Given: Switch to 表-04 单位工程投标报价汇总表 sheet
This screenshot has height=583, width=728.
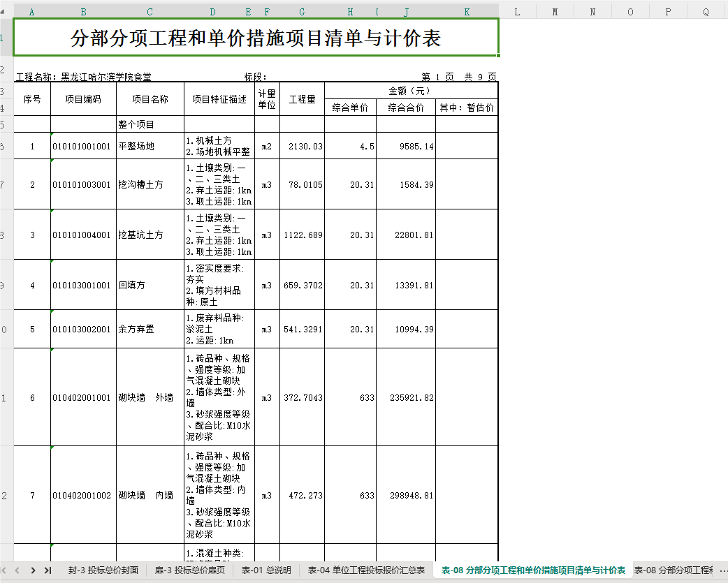Looking at the screenshot, I should (x=366, y=570).
